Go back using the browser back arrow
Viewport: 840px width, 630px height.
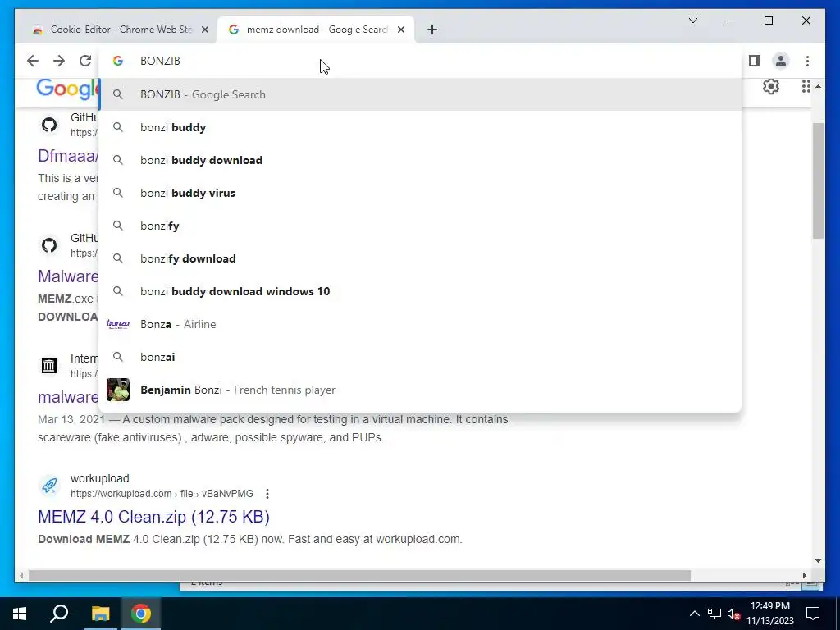click(x=33, y=61)
